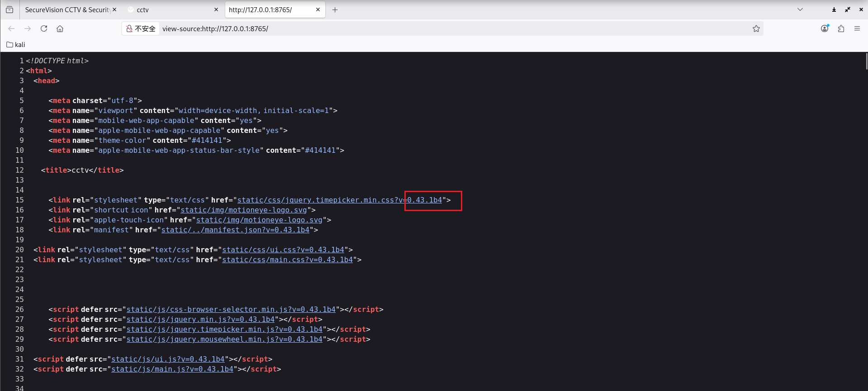Open the kali bookmarks folder
868x391 pixels.
pos(16,44)
